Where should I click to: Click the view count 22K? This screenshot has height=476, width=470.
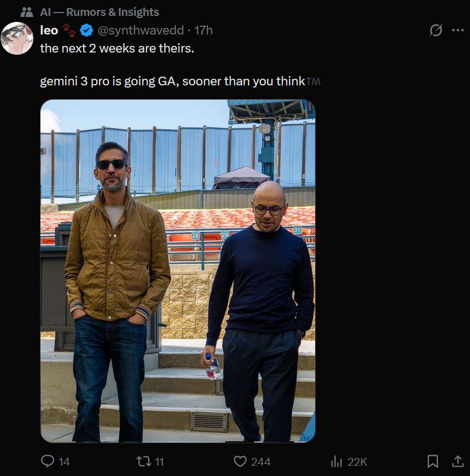pyautogui.click(x=357, y=462)
